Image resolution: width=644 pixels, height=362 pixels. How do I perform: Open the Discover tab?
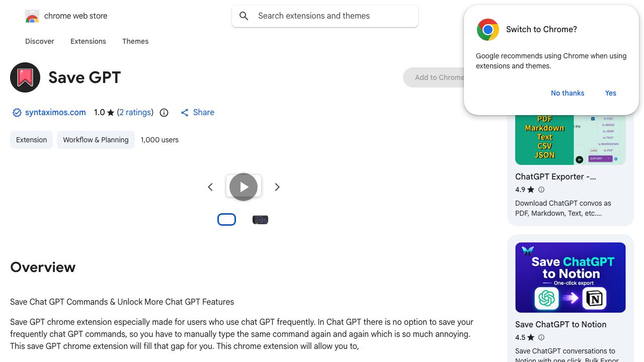tap(40, 41)
